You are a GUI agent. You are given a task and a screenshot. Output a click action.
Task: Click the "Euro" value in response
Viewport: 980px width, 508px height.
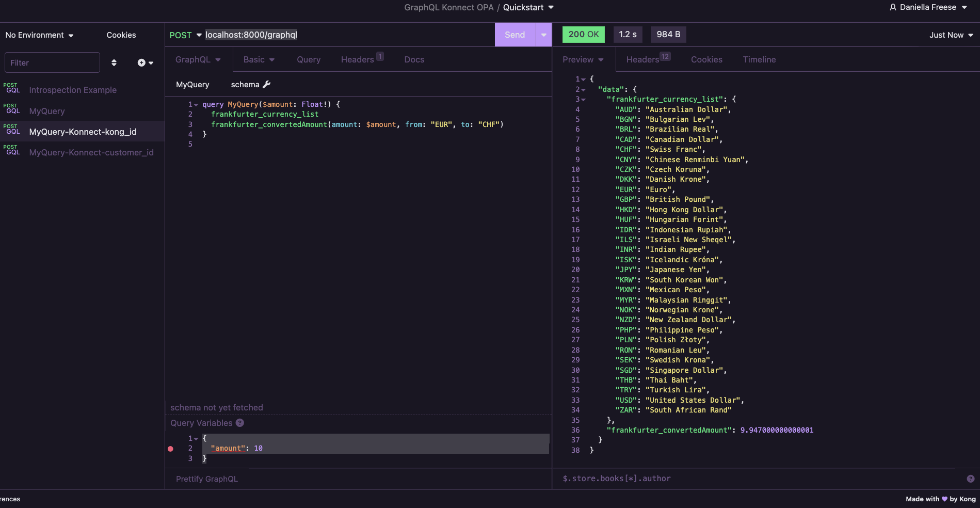click(x=658, y=189)
